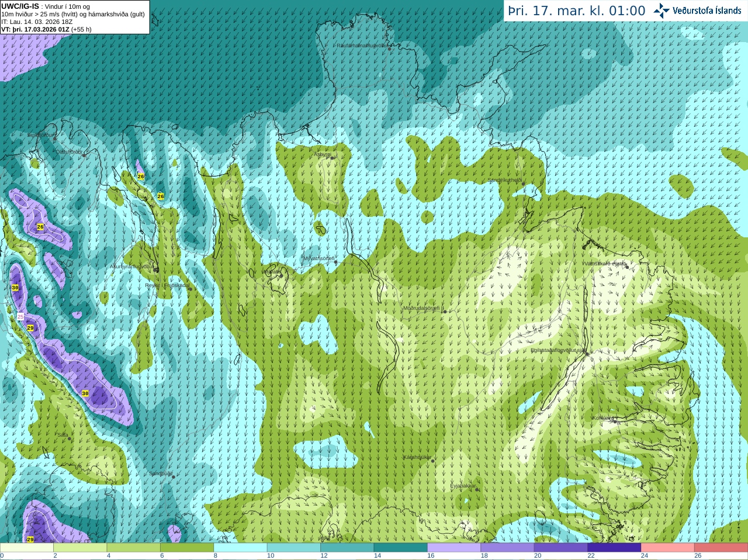Screen dimensions: 748x560
Task: Click the Reykir í Fnjóskadal station label
Action: pos(167,285)
